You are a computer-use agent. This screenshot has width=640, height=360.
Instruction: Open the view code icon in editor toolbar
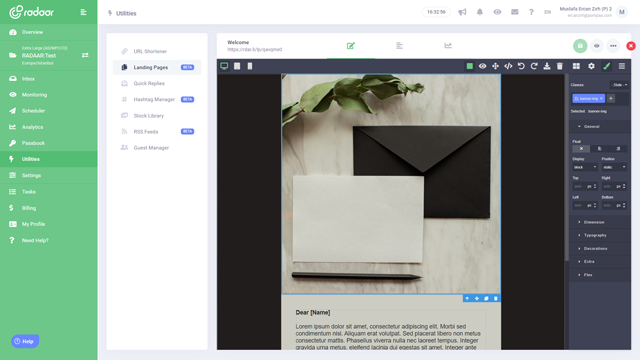[x=508, y=66]
